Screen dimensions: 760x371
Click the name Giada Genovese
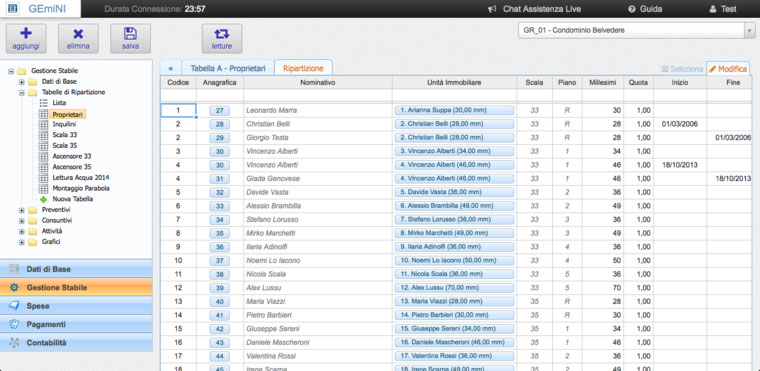click(x=273, y=178)
